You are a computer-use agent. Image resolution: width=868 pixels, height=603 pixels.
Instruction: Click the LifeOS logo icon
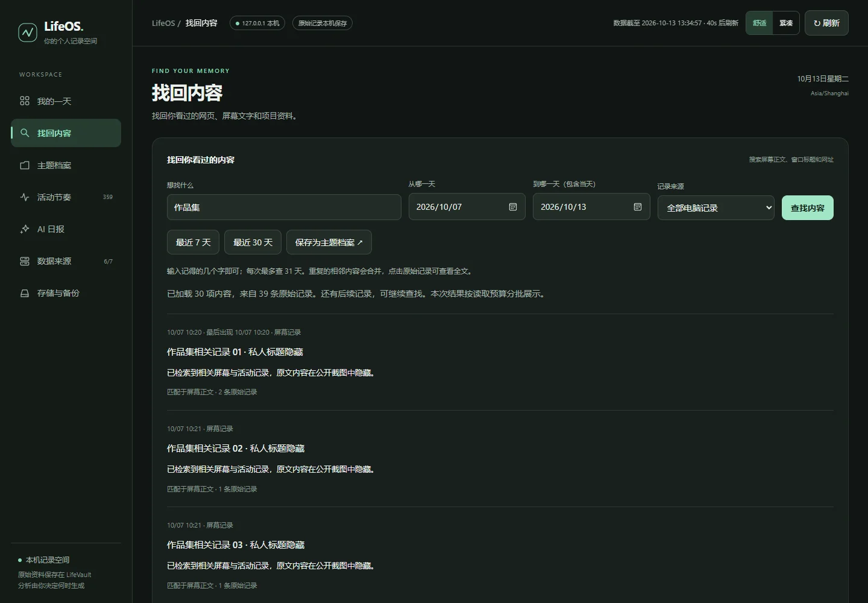28,33
